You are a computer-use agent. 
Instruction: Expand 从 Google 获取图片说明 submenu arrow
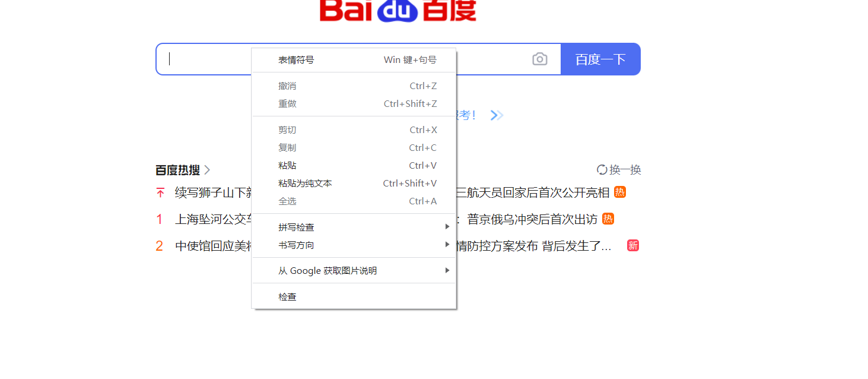coord(447,270)
